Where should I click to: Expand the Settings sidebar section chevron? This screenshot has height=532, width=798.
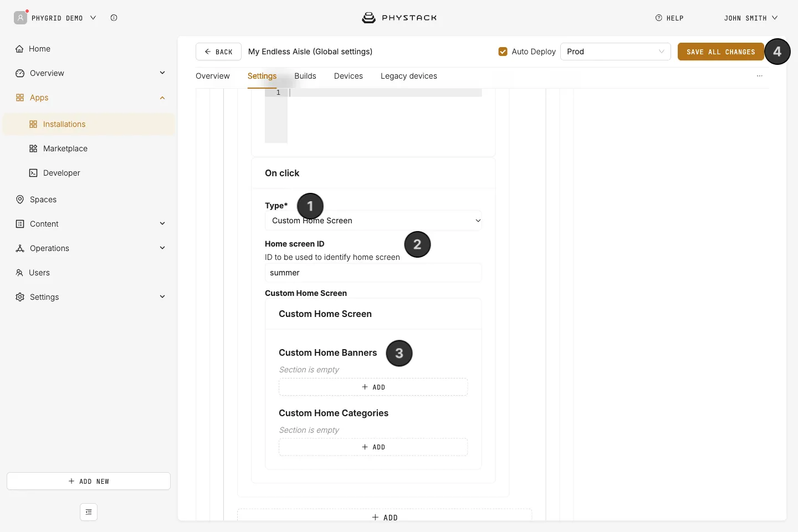coord(162,297)
